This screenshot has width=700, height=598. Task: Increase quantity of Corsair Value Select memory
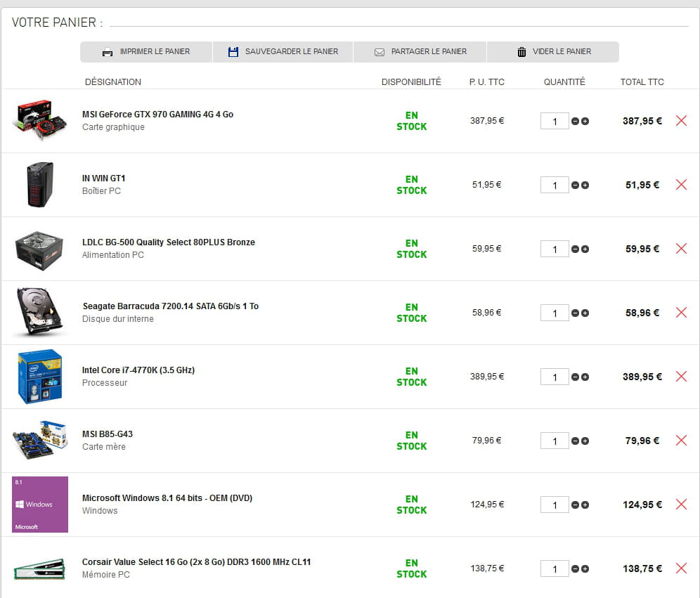[585, 569]
